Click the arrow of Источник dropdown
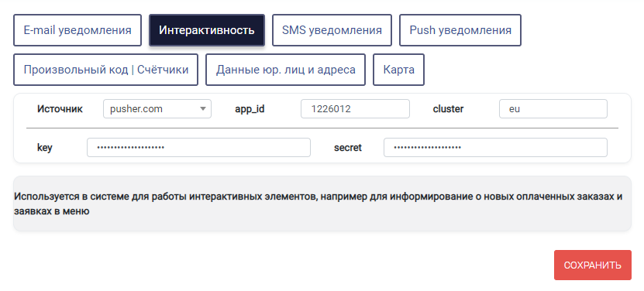Image resolution: width=644 pixels, height=291 pixels. click(x=202, y=109)
